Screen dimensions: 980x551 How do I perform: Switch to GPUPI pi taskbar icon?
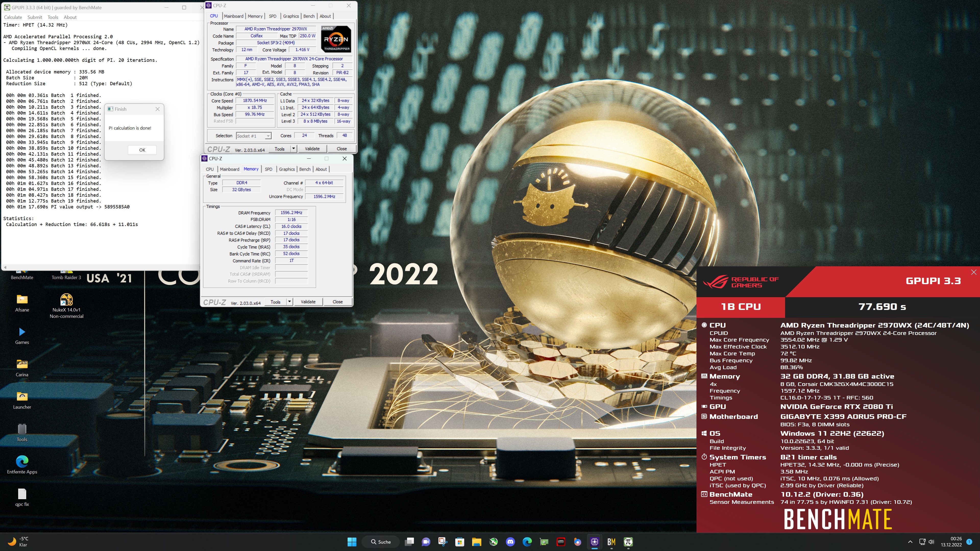click(x=628, y=542)
